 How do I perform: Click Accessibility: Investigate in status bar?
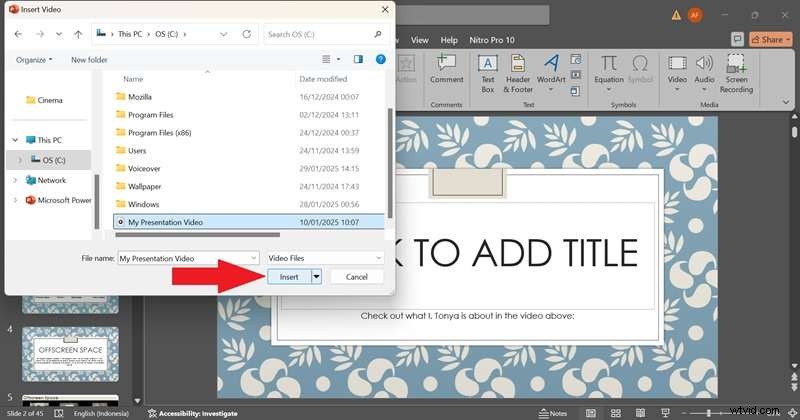pos(192,413)
